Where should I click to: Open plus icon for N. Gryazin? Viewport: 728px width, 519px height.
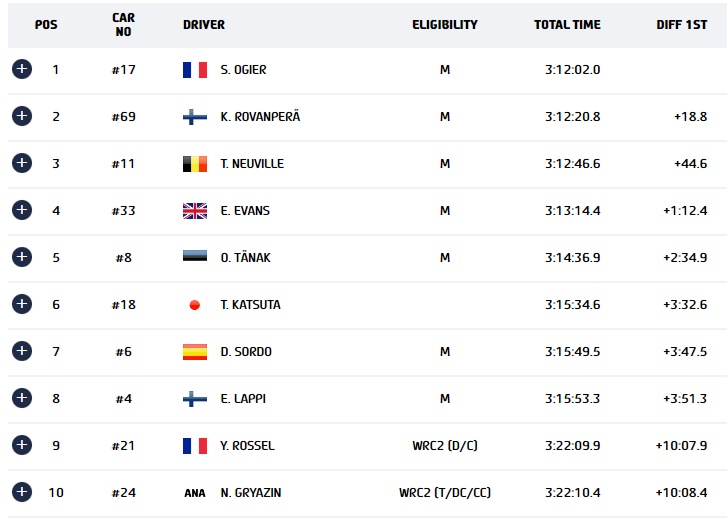22,492
